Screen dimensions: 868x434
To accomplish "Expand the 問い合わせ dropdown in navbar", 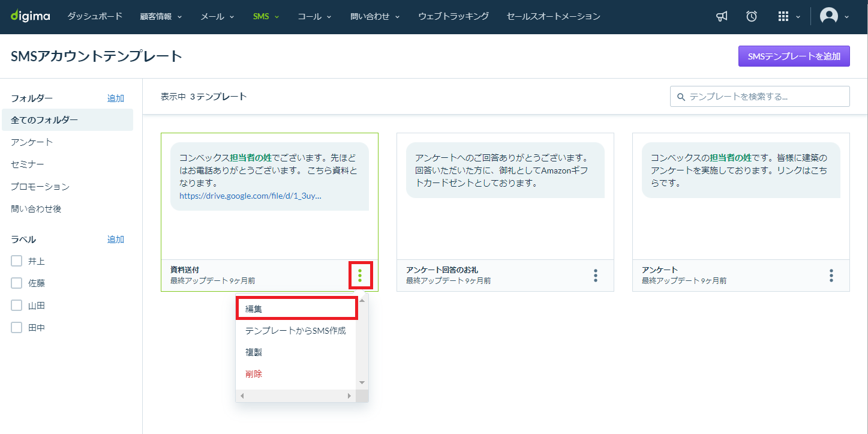I will tap(375, 16).
